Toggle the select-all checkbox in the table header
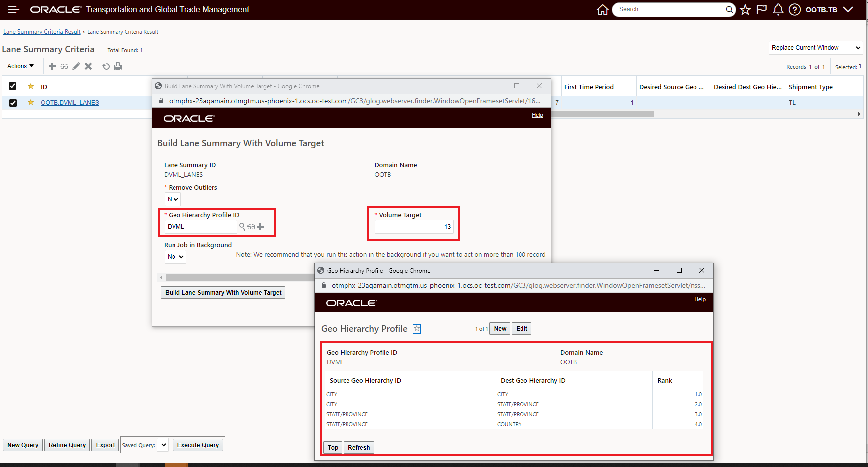868x467 pixels. 13,86
